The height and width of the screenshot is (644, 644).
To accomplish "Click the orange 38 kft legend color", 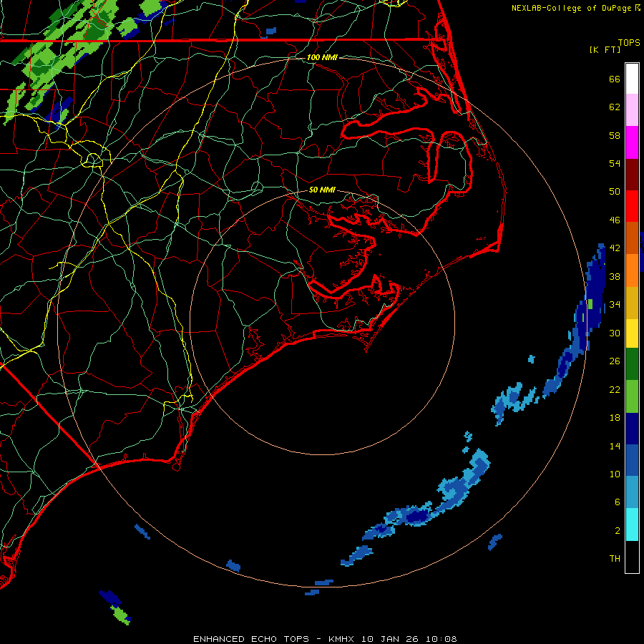I will click(632, 270).
